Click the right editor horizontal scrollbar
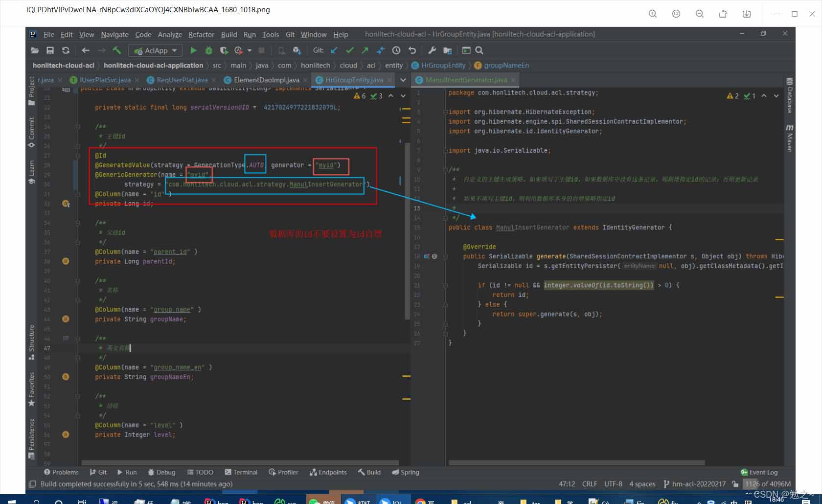 (576, 462)
